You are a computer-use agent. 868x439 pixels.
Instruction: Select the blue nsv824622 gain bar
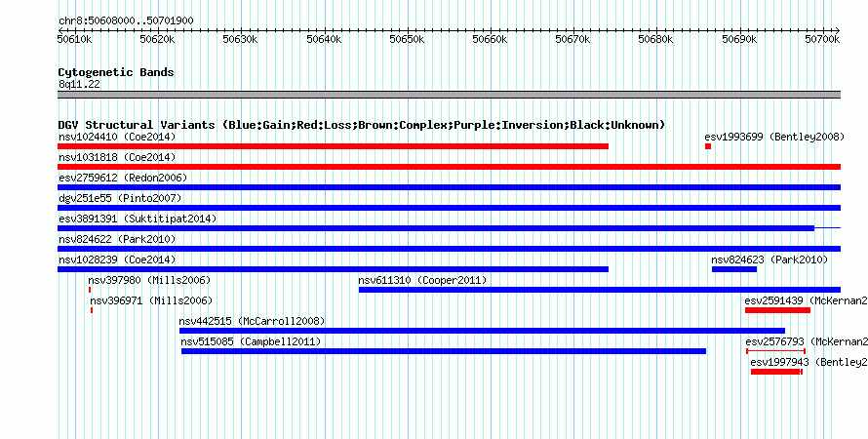(449, 249)
